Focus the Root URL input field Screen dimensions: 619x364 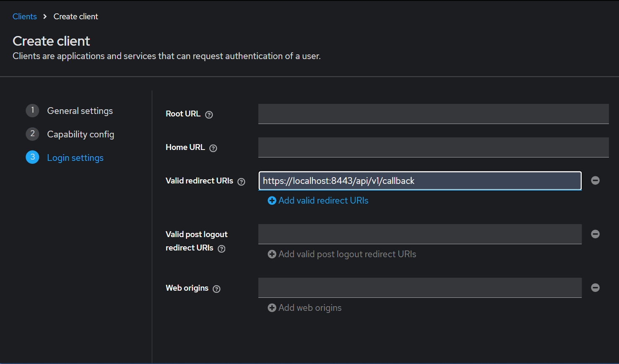[434, 114]
